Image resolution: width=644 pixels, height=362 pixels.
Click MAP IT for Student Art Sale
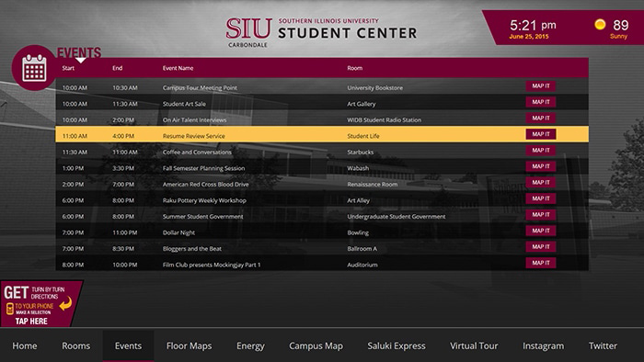[541, 102]
